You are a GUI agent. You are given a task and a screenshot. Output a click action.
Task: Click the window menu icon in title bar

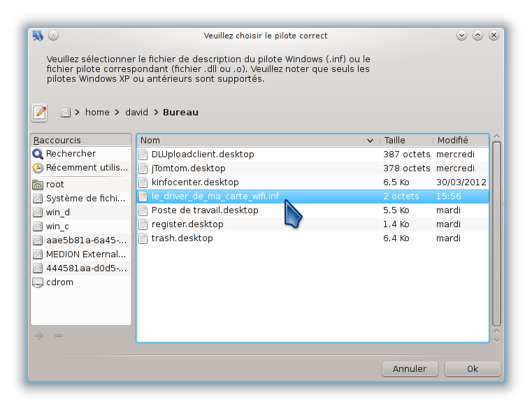[38, 35]
